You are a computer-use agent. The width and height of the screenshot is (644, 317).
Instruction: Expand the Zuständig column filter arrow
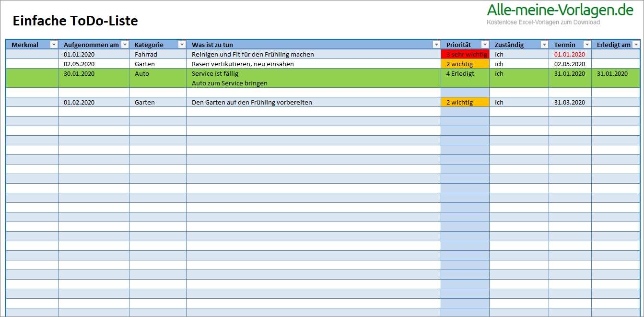click(x=544, y=45)
